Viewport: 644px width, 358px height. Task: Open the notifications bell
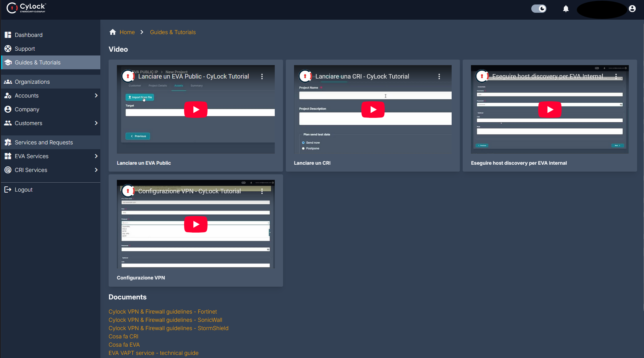[x=566, y=9]
